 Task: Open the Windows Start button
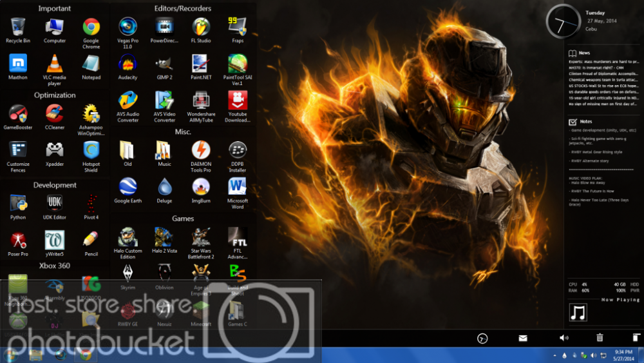point(10,355)
